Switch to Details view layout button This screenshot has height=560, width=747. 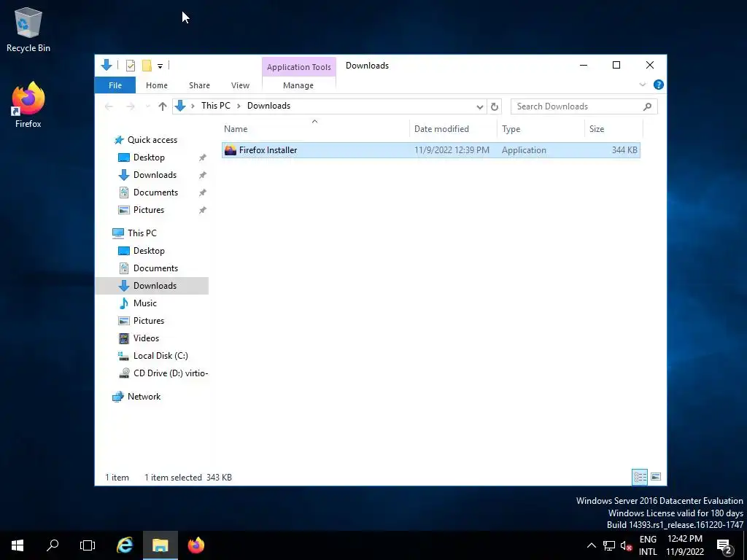(x=640, y=477)
